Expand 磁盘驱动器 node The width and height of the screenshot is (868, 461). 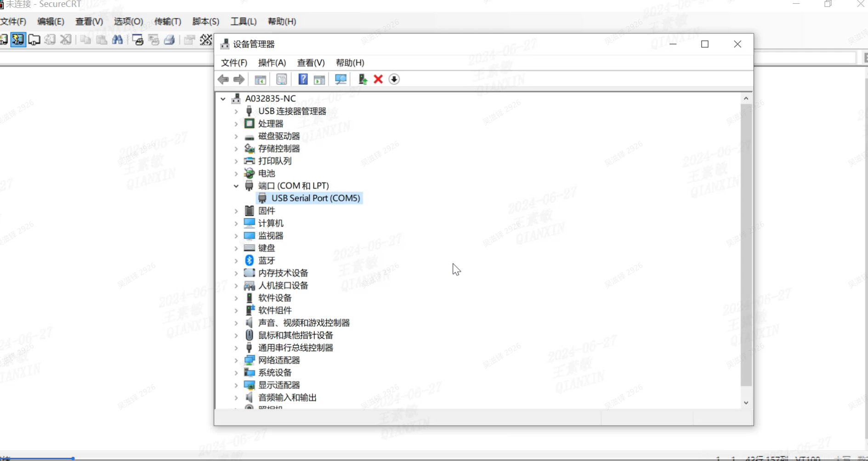[236, 136]
